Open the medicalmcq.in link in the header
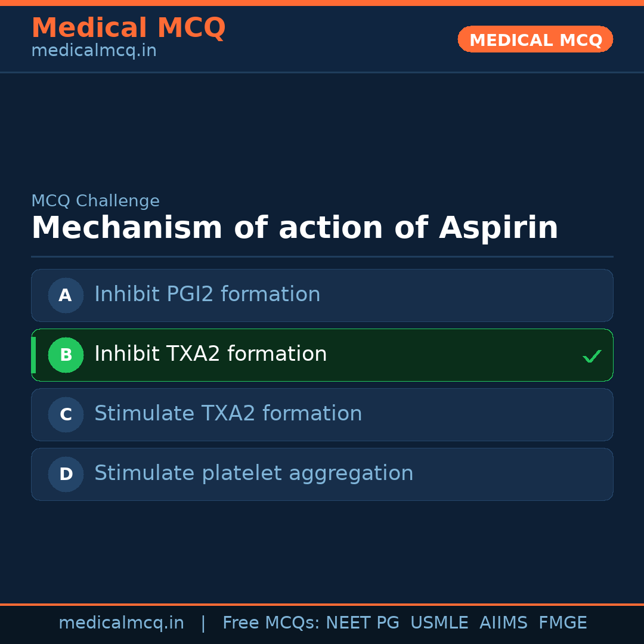Screen dimensions: 644x644 (94, 51)
